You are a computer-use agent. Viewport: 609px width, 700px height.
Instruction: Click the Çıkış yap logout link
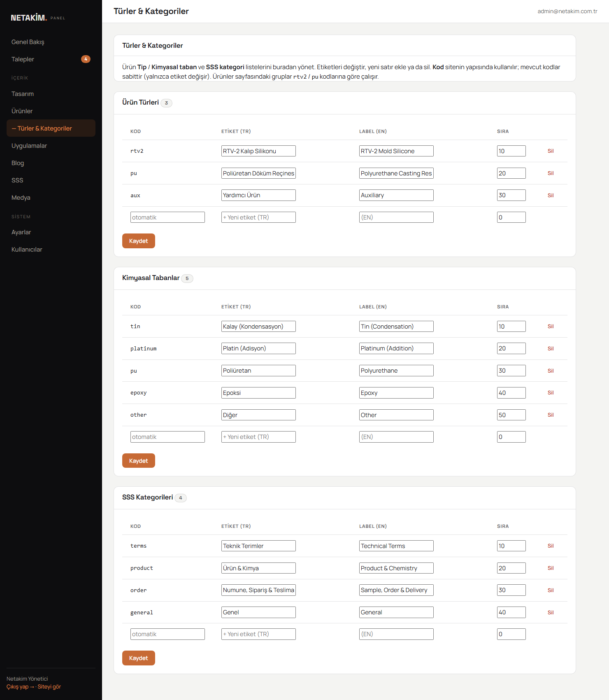coord(20,686)
